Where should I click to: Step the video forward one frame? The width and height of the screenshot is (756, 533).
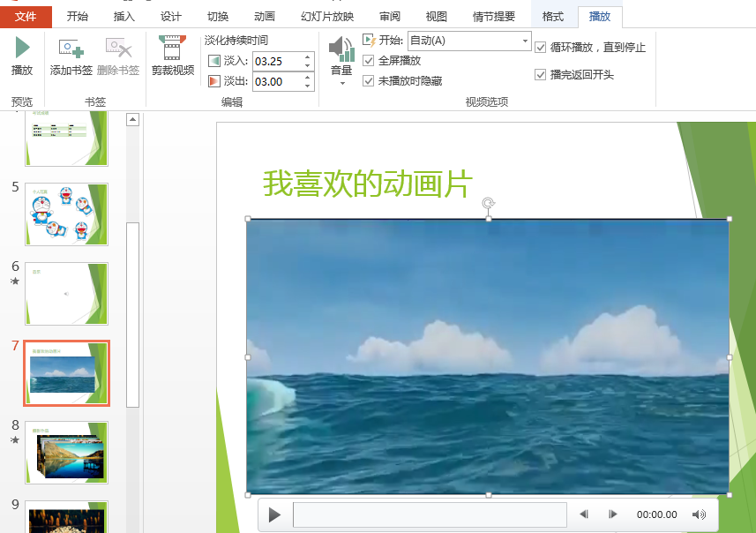click(x=613, y=514)
